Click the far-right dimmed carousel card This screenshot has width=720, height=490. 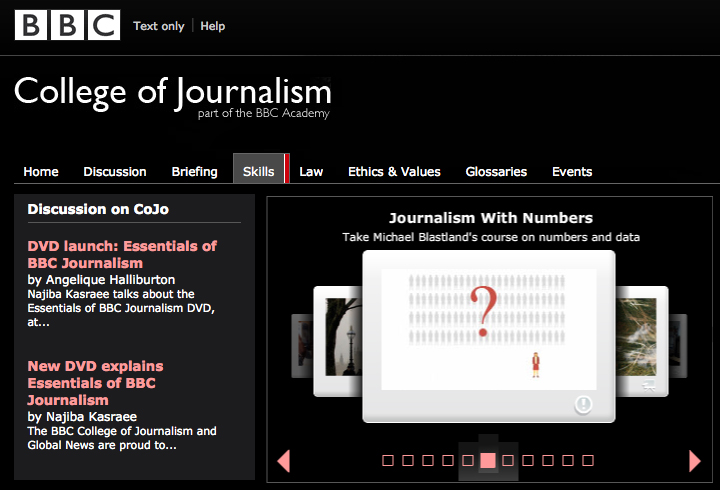[x=678, y=346]
